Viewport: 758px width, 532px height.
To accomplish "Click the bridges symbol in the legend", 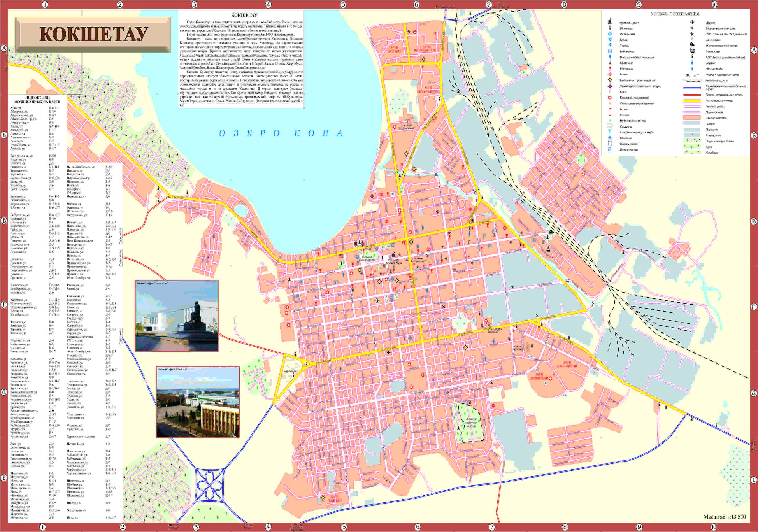I will tap(692, 75).
